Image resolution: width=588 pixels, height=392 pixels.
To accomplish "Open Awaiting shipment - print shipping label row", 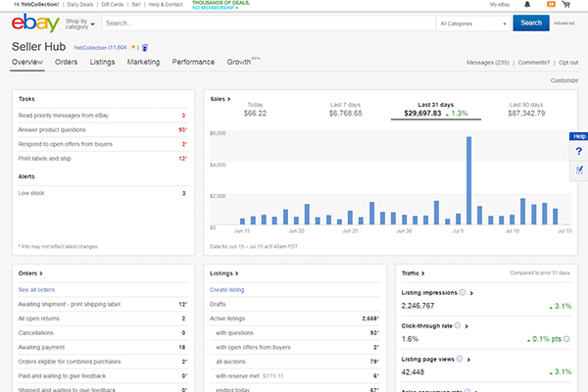I will pos(103,304).
